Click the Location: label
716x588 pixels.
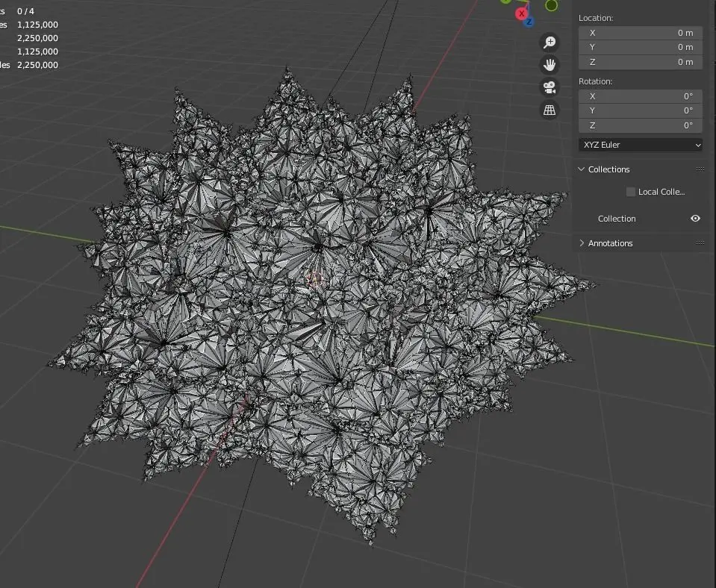596,18
